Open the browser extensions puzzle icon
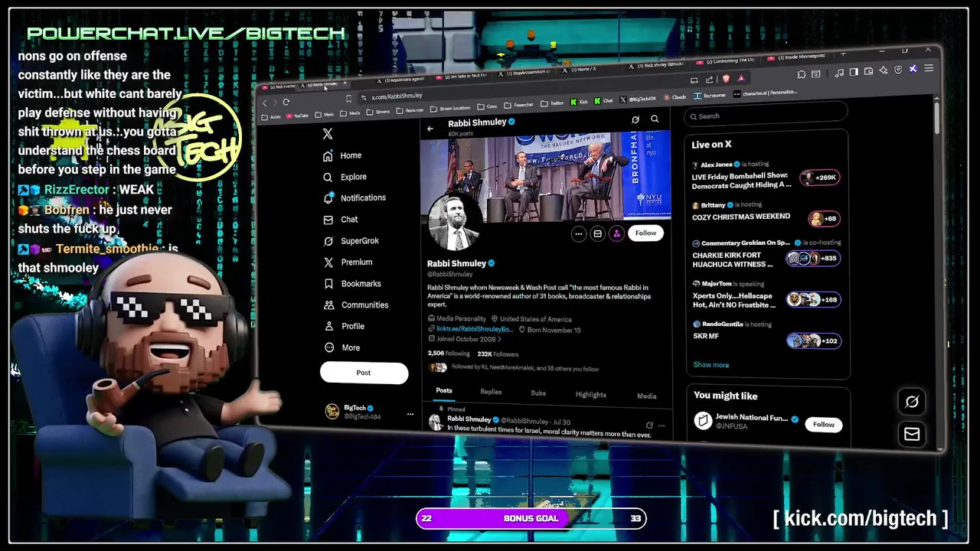Image resolution: width=980 pixels, height=551 pixels. point(801,74)
